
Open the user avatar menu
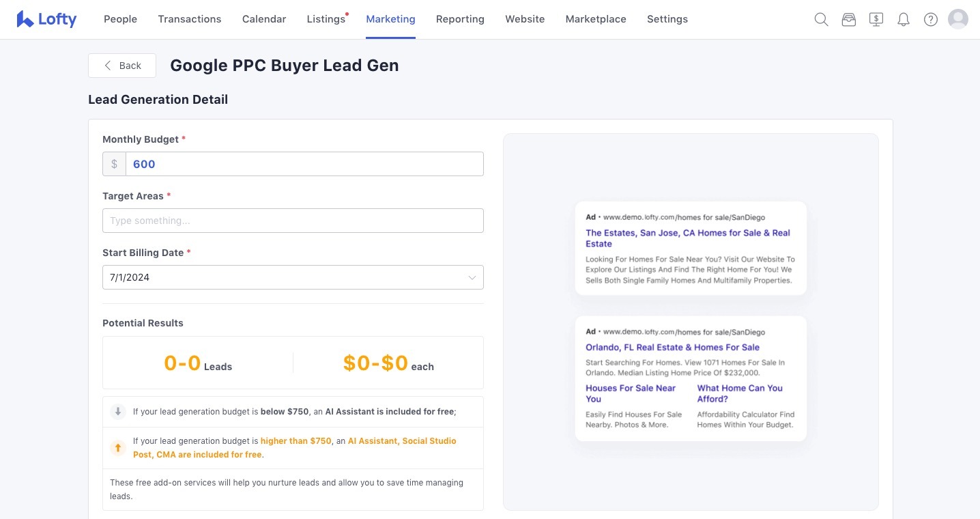coord(957,19)
